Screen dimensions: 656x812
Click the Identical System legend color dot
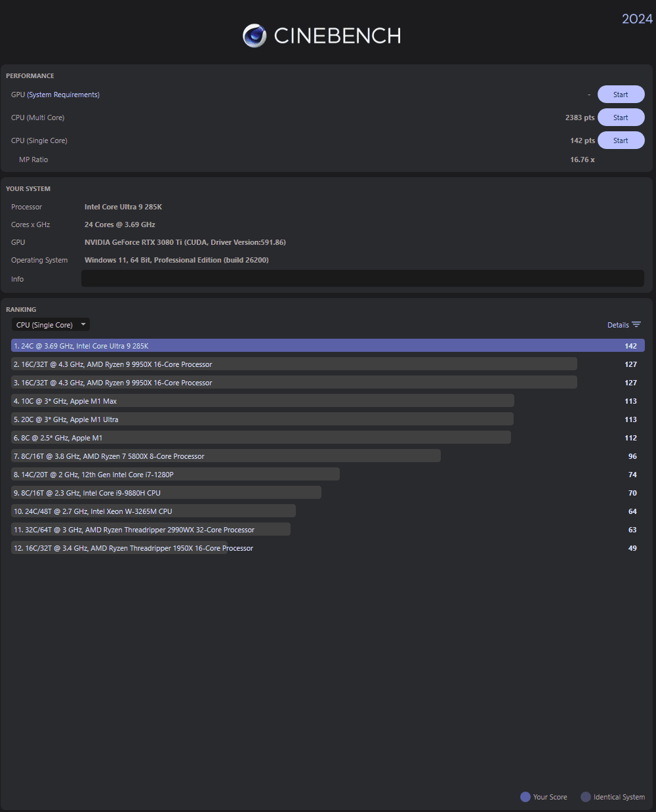[586, 797]
